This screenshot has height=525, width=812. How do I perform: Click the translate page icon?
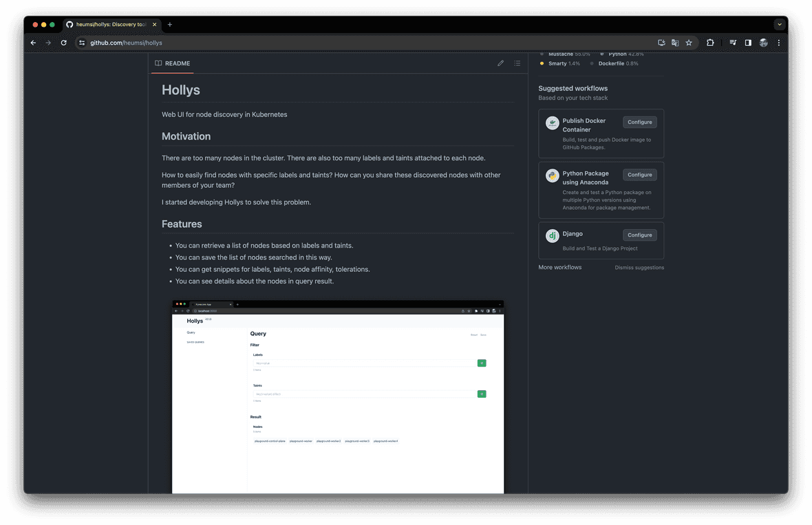675,43
